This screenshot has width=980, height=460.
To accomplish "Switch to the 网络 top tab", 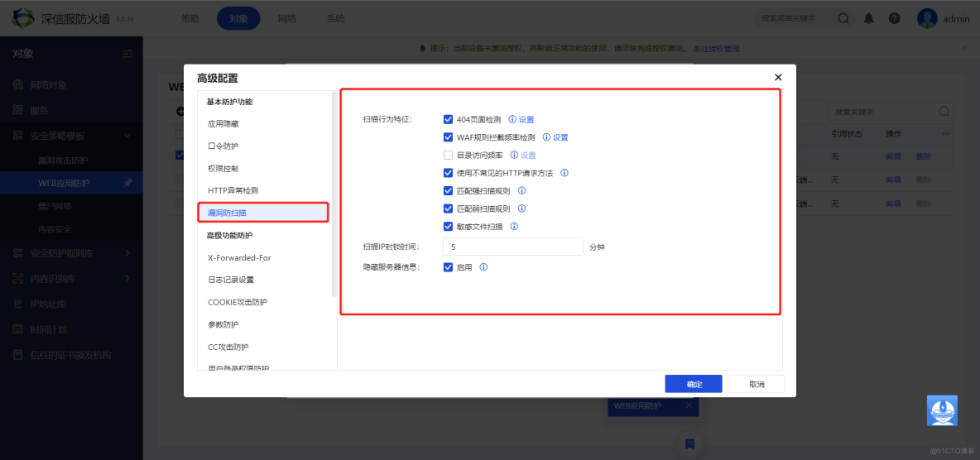I will point(287,18).
